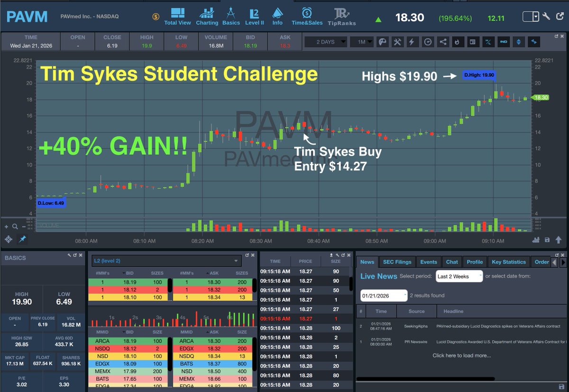Click the 01/21/2026 date field
The image size is (569, 392).
[383, 295]
